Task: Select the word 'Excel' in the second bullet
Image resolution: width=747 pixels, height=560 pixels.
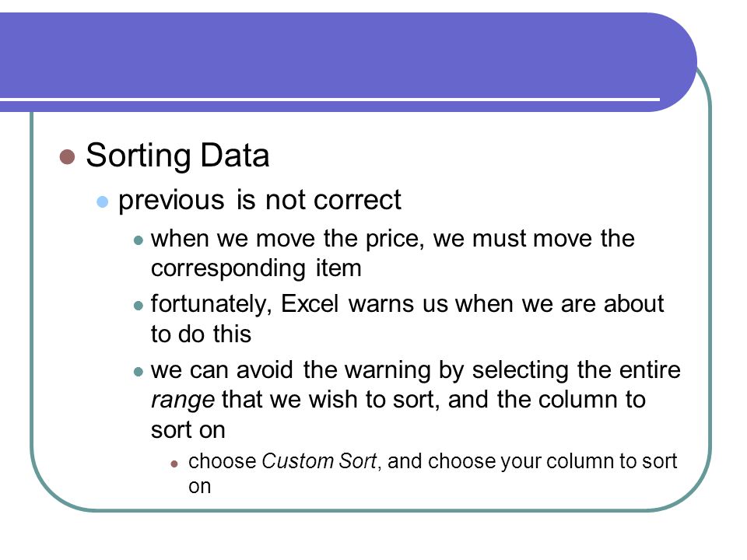Action: pos(309,304)
